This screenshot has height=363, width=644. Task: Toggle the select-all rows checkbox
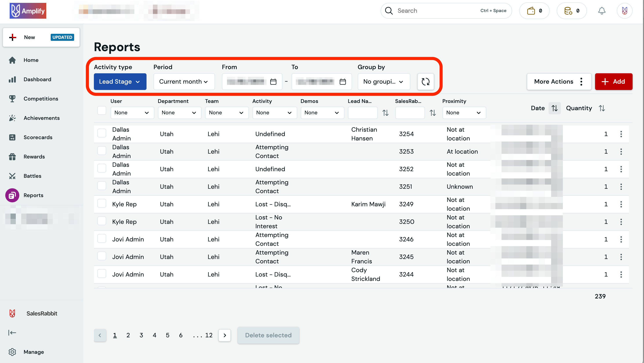102,110
